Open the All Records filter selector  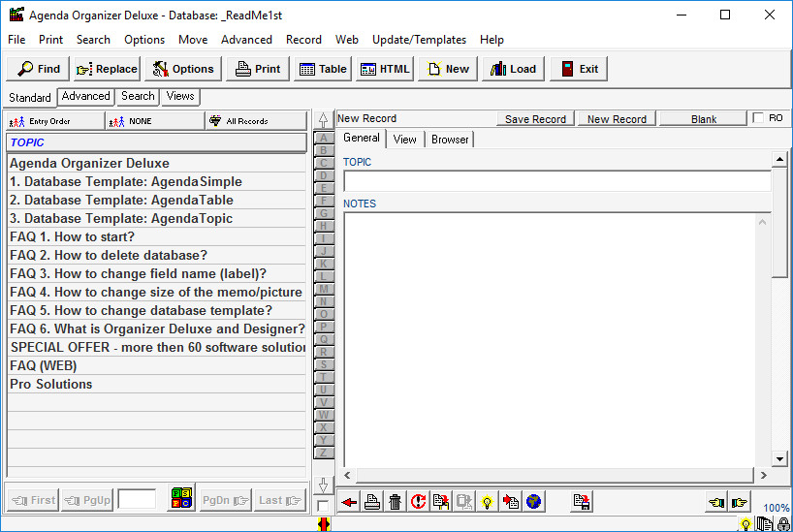pyautogui.click(x=256, y=121)
